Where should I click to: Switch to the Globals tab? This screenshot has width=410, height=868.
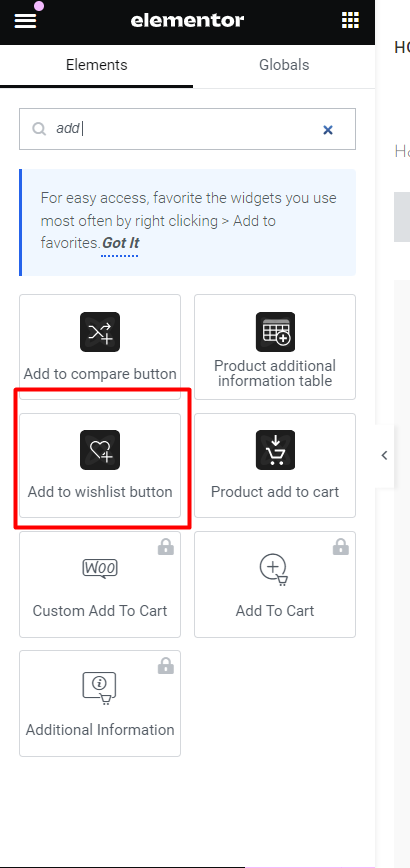tap(284, 65)
